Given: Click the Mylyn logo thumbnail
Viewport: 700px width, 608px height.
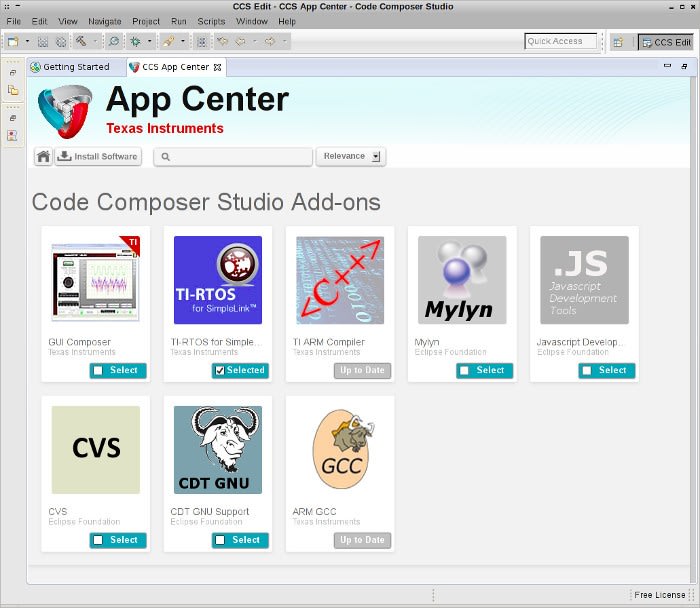Looking at the screenshot, I should (x=462, y=280).
